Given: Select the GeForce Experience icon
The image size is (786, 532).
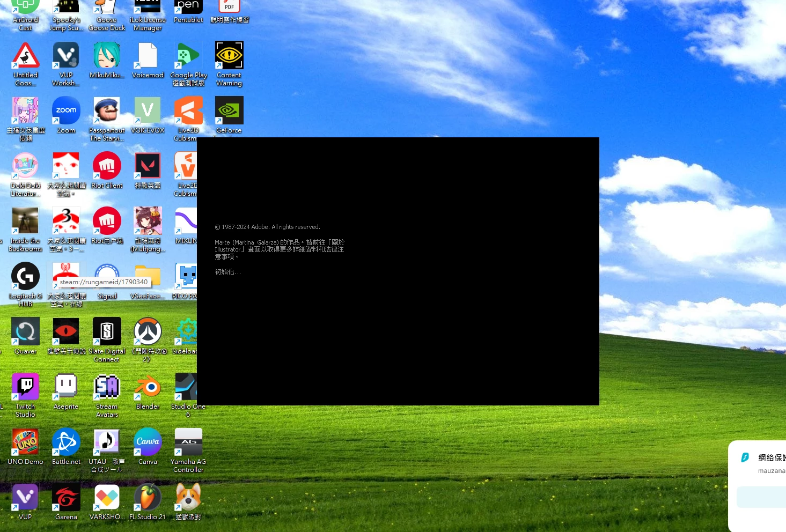Looking at the screenshot, I should tap(229, 115).
